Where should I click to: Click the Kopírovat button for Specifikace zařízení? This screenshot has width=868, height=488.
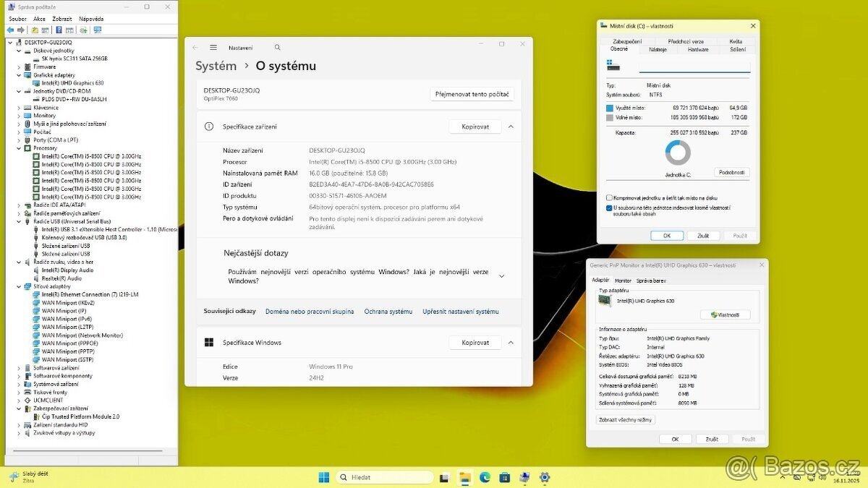475,127
